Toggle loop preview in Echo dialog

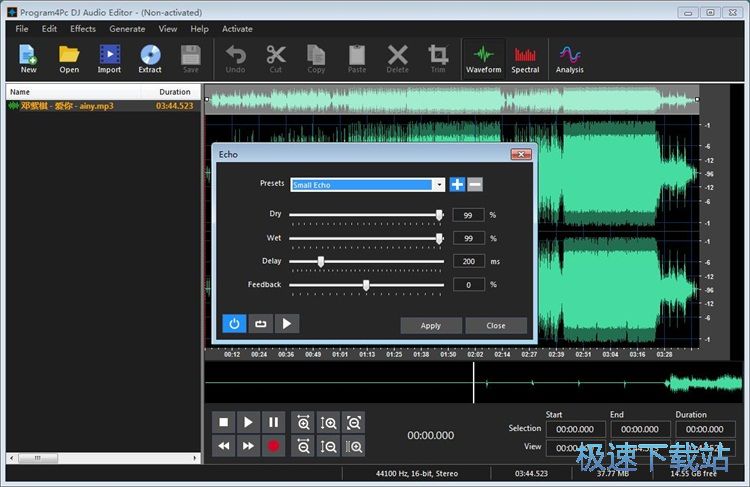pyautogui.click(x=260, y=323)
